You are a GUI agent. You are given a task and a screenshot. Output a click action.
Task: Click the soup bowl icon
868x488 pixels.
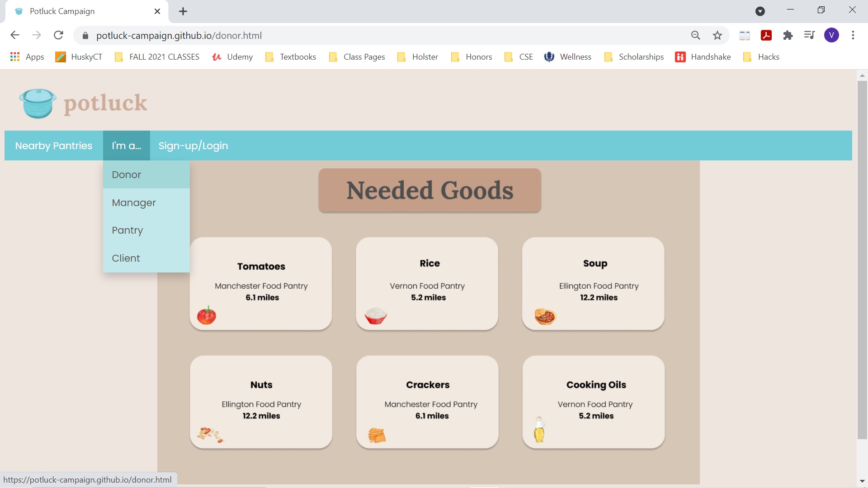click(x=545, y=316)
